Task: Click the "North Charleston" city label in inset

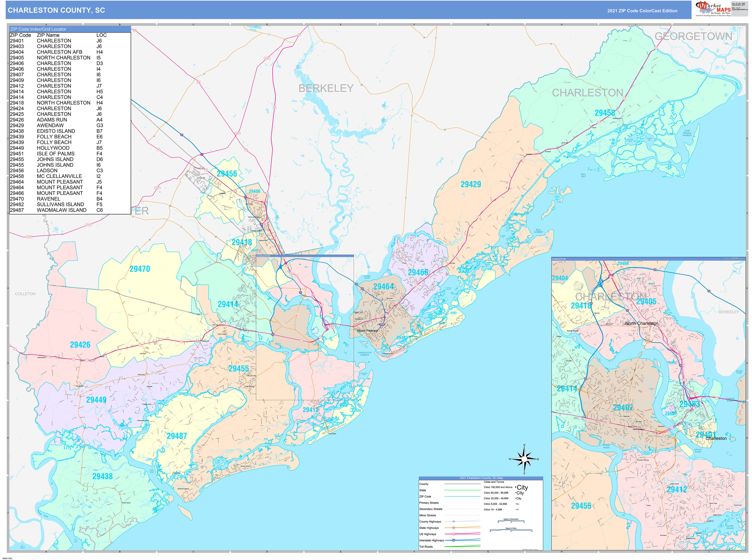Action: (642, 323)
